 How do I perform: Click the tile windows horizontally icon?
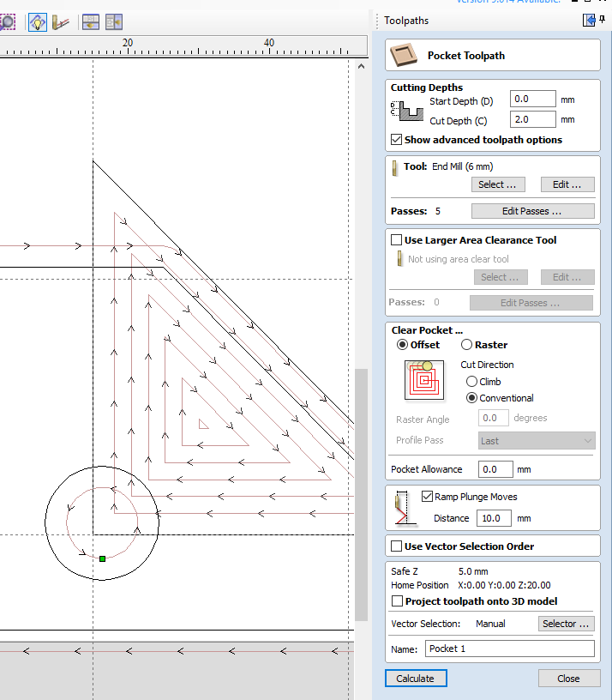pyautogui.click(x=91, y=22)
